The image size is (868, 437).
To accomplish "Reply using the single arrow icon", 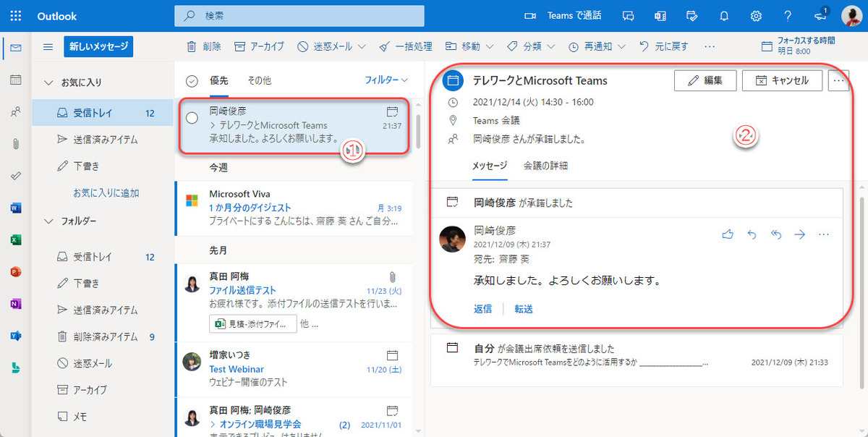I will point(752,234).
